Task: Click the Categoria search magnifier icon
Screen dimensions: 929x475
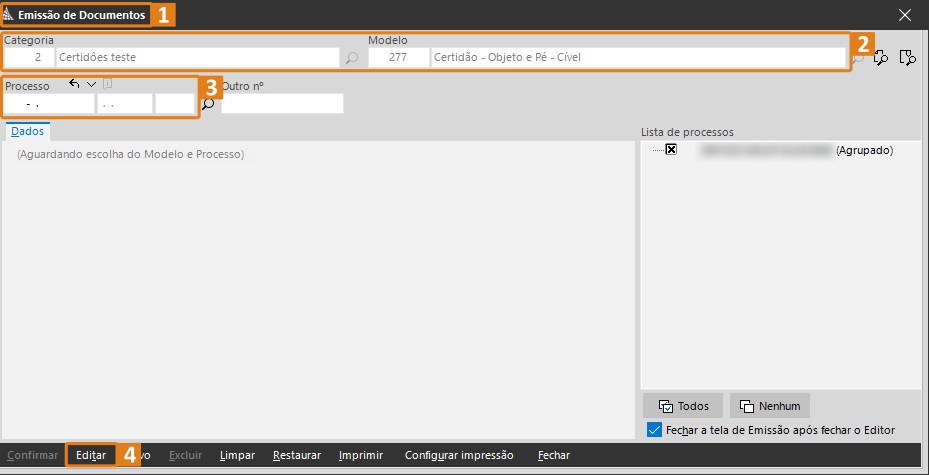Action: [x=352, y=58]
